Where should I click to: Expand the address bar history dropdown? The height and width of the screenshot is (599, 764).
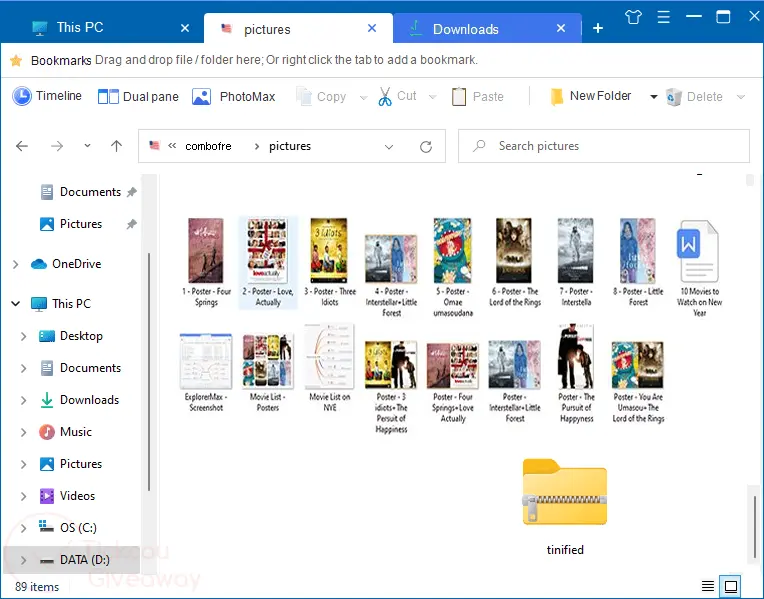(x=389, y=147)
